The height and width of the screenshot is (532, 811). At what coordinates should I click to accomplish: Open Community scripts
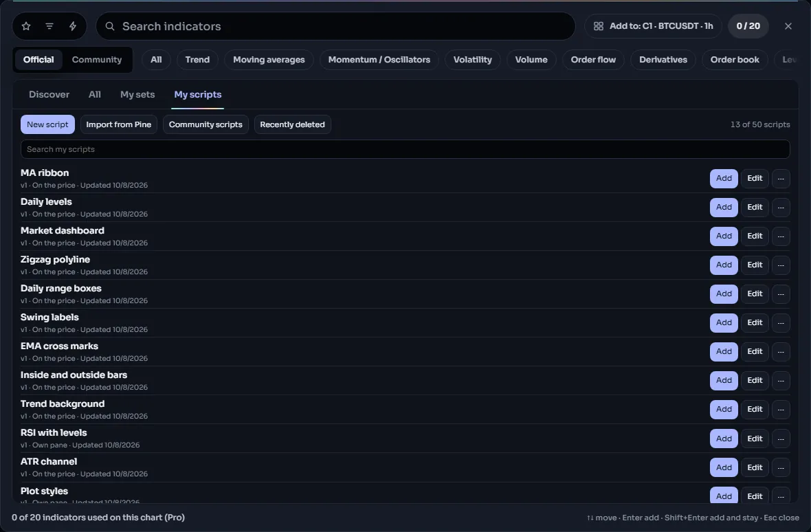(x=205, y=124)
